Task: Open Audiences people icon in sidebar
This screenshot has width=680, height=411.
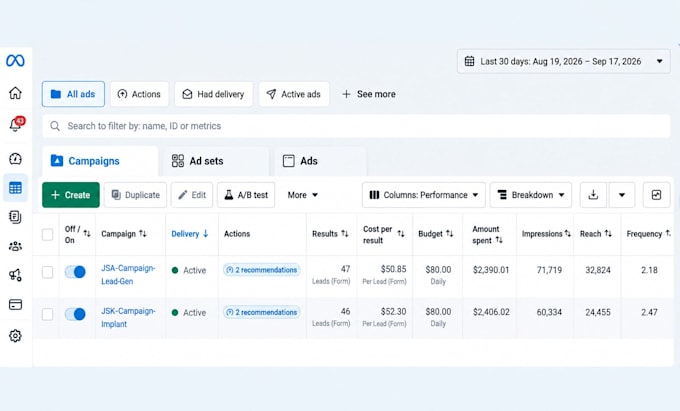Action: click(15, 246)
